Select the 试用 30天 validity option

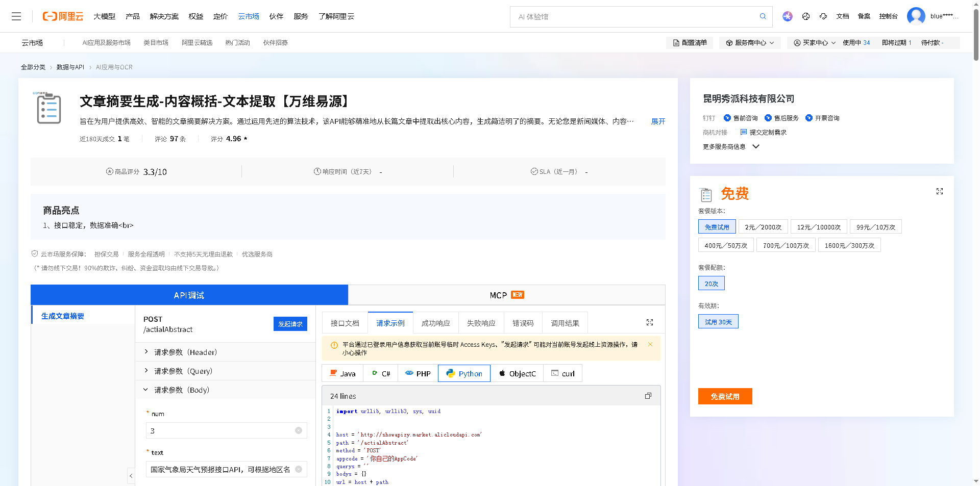718,322
